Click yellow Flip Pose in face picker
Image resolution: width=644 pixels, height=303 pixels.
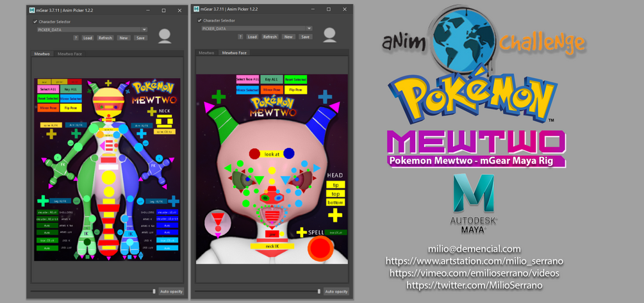pyautogui.click(x=295, y=90)
